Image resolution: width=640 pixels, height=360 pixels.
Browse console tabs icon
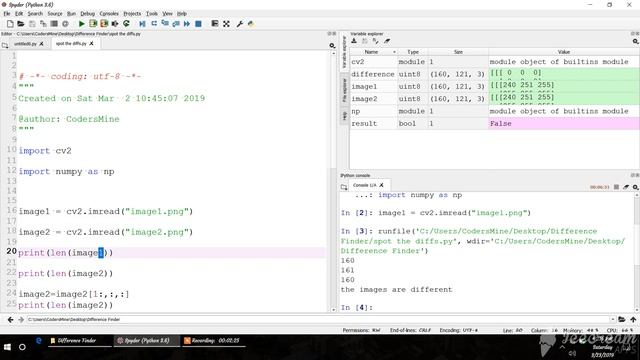coord(344,187)
